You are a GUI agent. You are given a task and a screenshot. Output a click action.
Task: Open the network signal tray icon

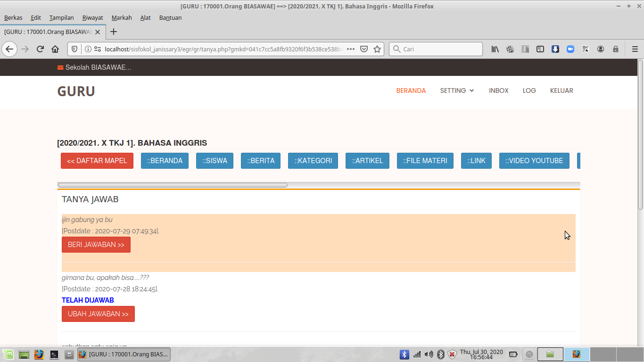coord(417,354)
